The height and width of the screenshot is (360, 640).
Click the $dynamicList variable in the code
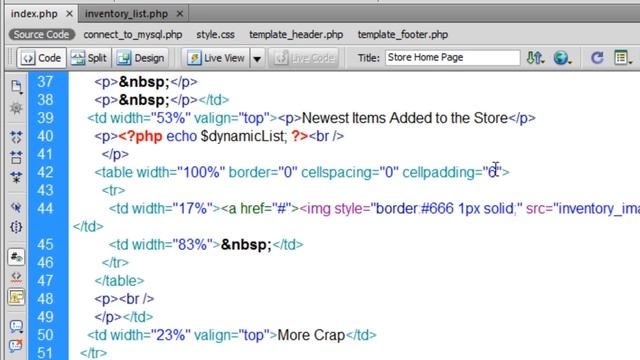243,136
